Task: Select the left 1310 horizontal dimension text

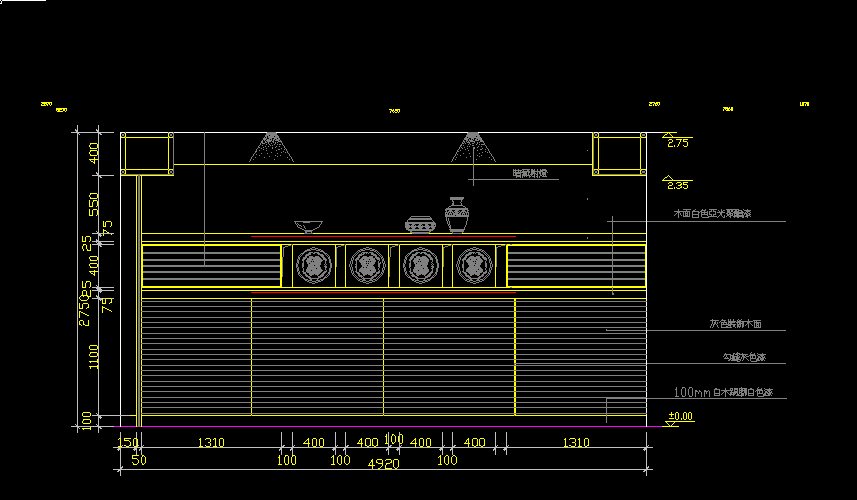Action: coord(210,442)
